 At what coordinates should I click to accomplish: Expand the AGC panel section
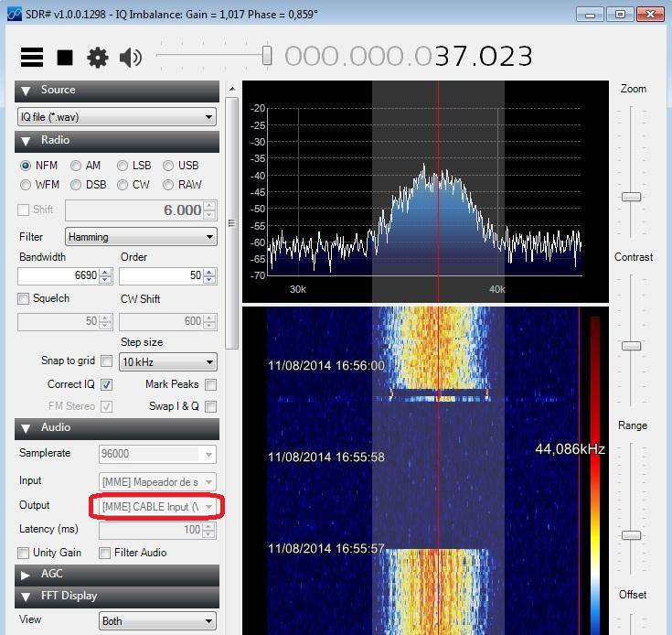point(117,575)
